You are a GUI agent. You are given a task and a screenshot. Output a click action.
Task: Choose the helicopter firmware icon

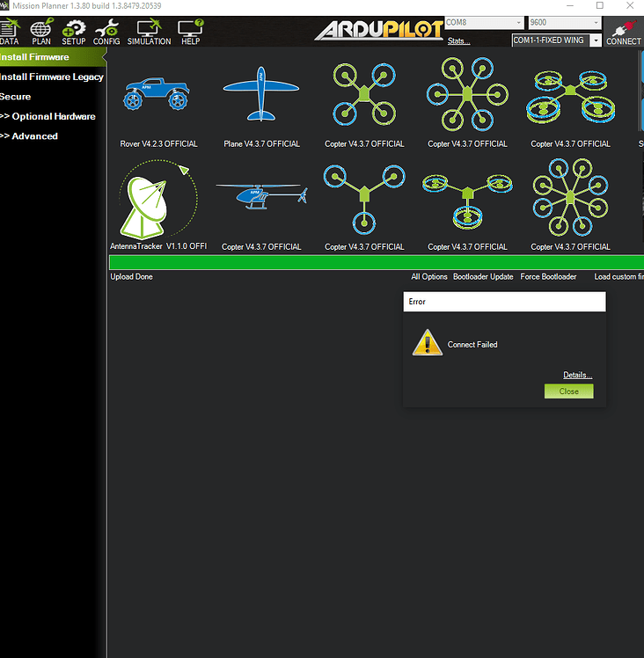pyautogui.click(x=261, y=197)
